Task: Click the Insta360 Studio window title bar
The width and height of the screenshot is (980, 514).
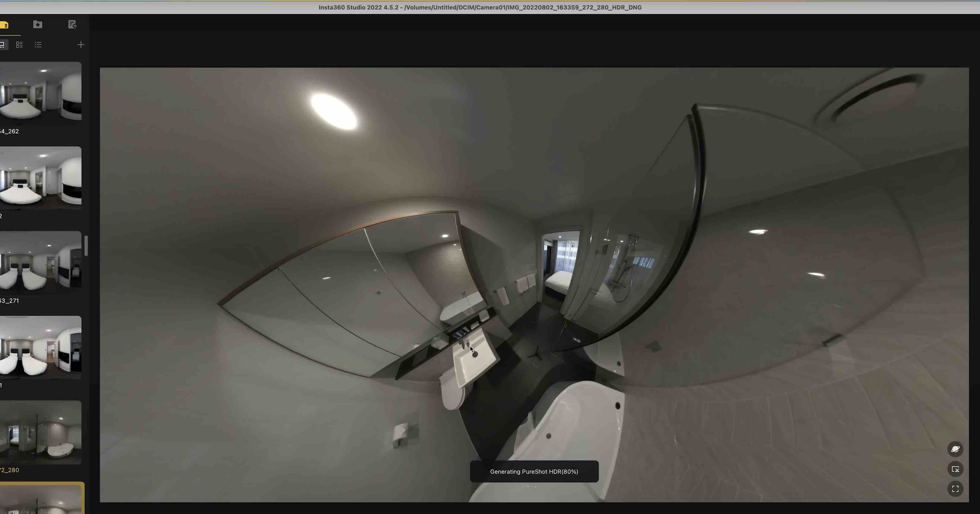Action: click(480, 7)
